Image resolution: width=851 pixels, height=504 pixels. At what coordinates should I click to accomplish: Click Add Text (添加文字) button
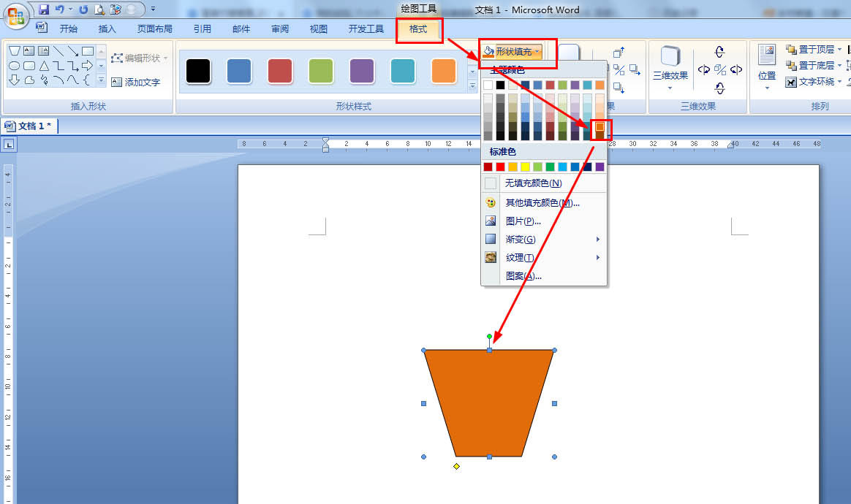tap(136, 82)
